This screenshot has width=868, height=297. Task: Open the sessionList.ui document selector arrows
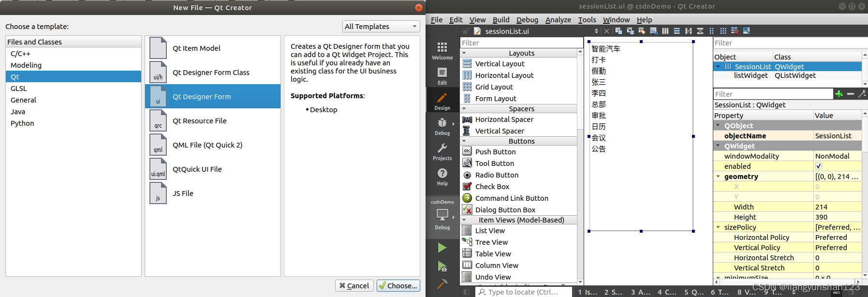click(x=596, y=31)
